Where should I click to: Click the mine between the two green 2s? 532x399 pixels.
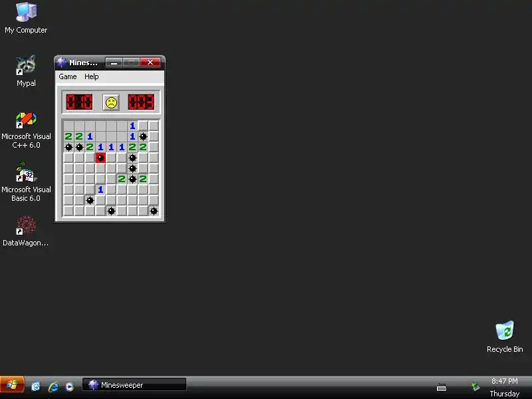coord(132,179)
